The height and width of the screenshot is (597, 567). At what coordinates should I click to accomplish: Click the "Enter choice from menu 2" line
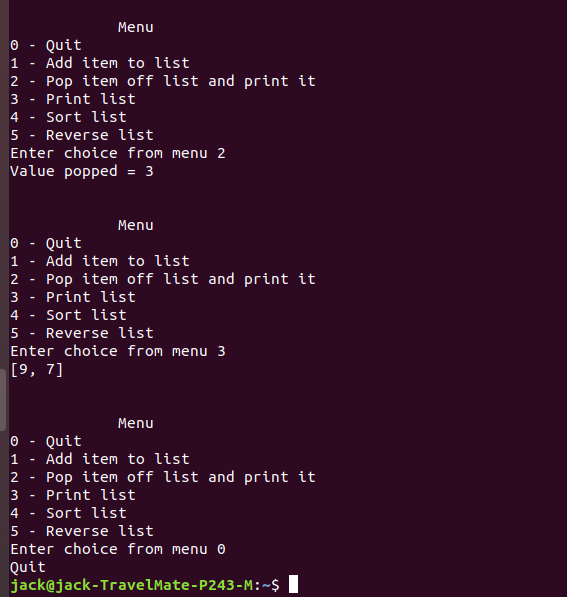click(118, 153)
